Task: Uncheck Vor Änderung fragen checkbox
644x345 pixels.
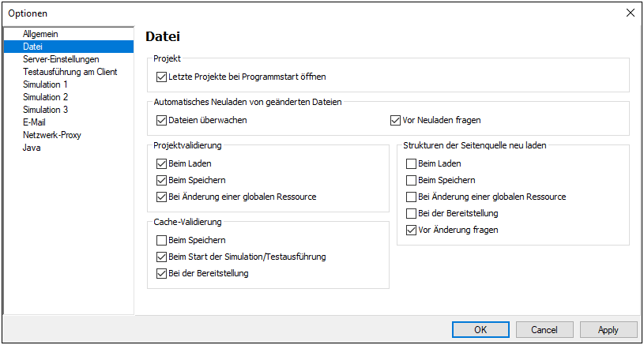Action: pyautogui.click(x=411, y=230)
